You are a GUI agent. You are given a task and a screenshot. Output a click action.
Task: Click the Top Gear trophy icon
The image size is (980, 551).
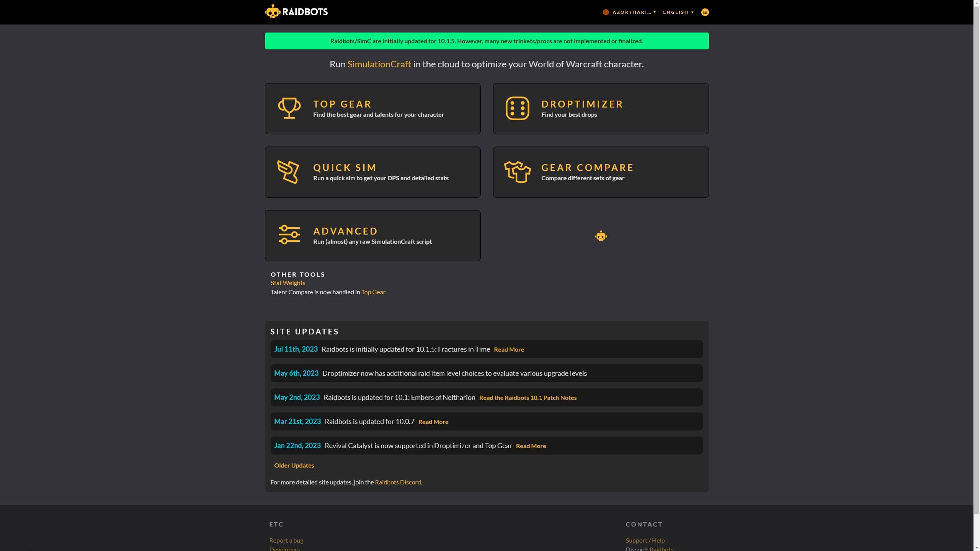[289, 108]
